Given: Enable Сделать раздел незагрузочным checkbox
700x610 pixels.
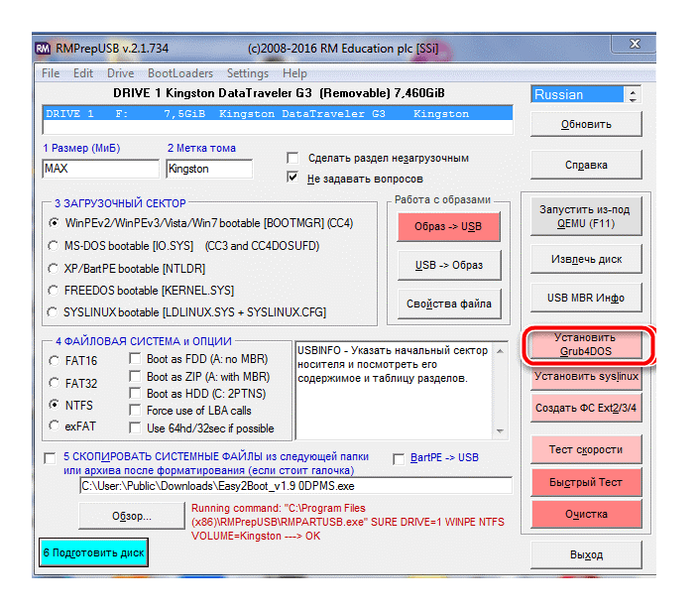Looking at the screenshot, I should coord(292,158).
